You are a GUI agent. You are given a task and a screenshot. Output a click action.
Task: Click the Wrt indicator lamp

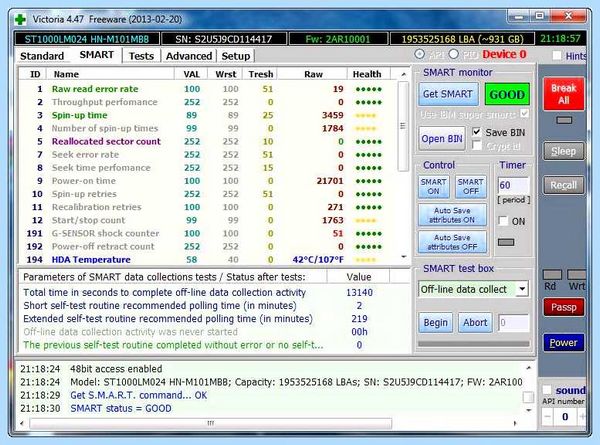tap(576, 275)
